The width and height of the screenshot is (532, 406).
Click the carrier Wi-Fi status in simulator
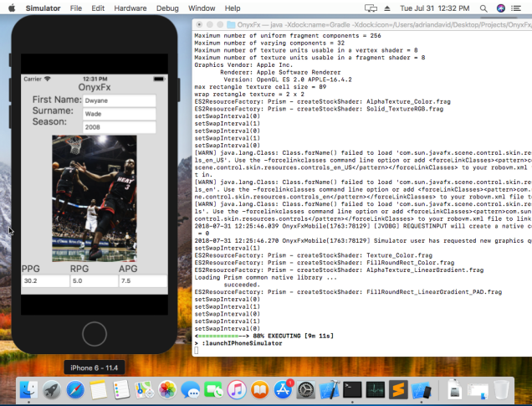[37, 79]
